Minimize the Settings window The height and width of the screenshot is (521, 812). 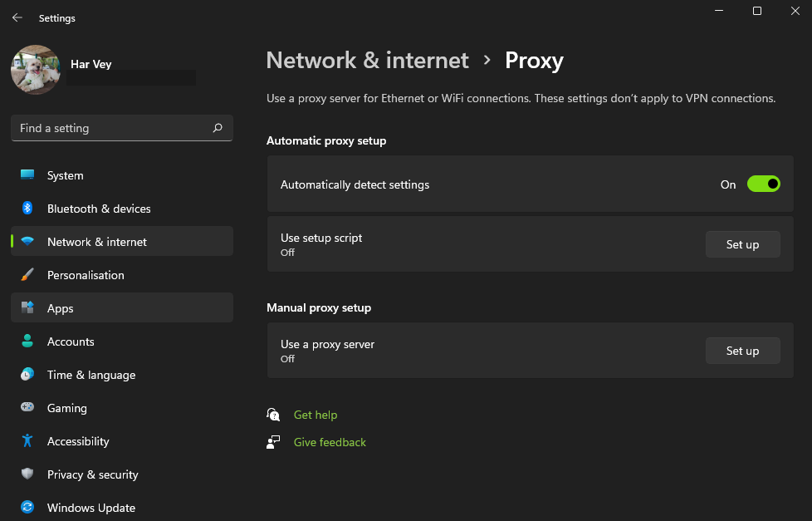[719, 11]
